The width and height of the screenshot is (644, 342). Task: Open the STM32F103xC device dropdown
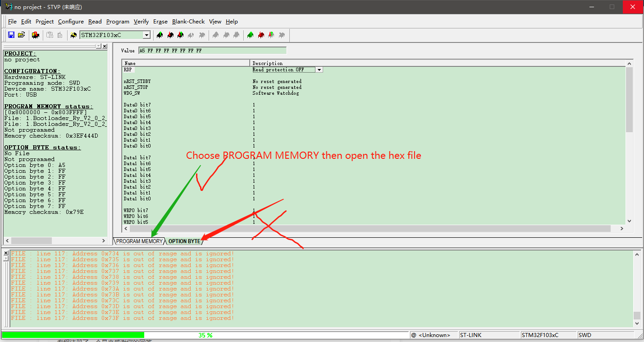[x=146, y=35]
